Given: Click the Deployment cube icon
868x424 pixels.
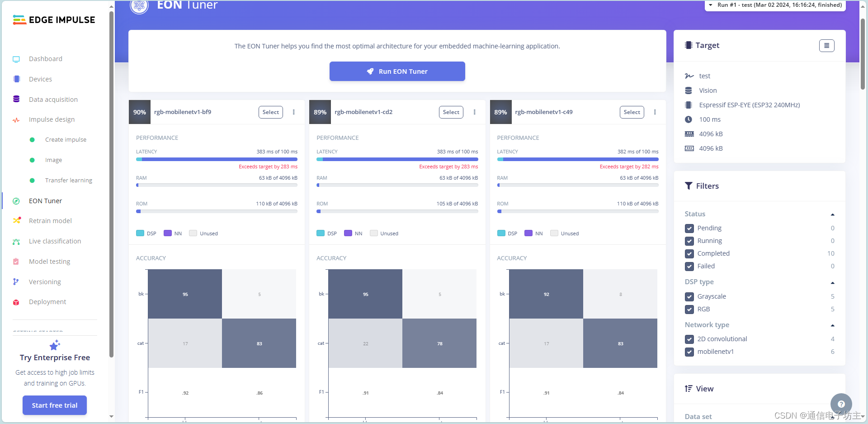Looking at the screenshot, I should coord(16,302).
